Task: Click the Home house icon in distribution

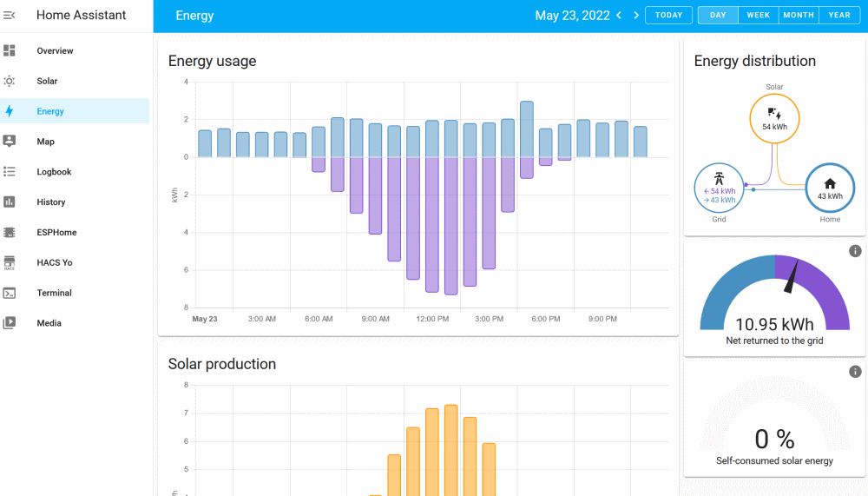Action: [x=829, y=183]
